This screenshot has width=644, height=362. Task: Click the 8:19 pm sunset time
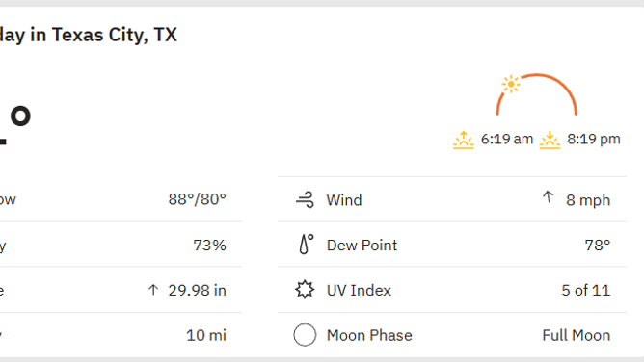point(594,139)
